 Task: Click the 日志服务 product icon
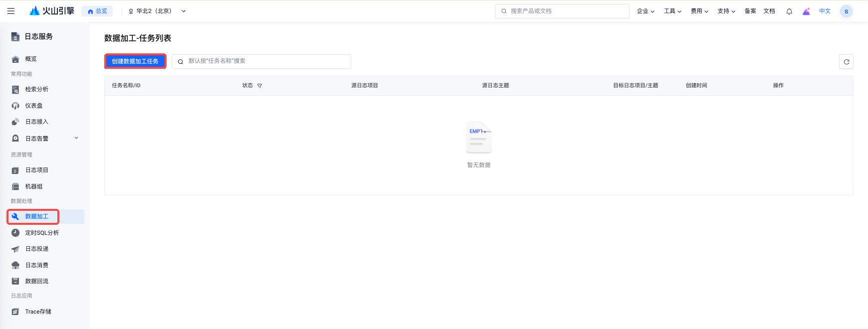15,36
